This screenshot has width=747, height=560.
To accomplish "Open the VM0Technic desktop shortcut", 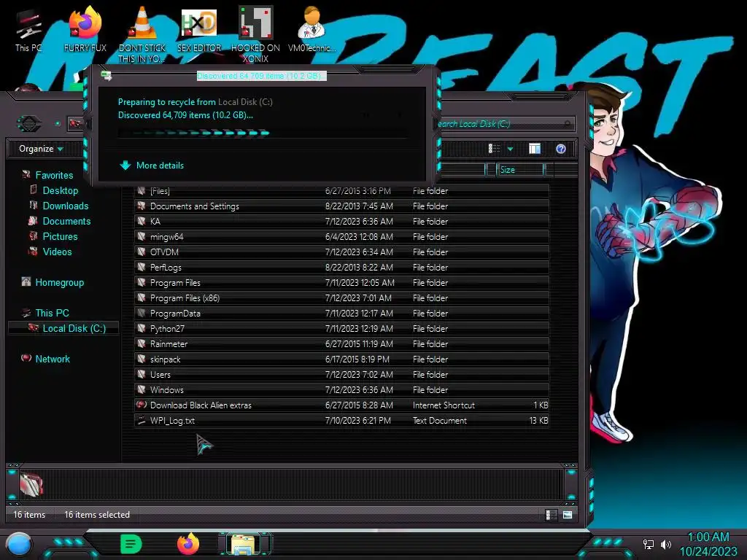I will [311, 29].
